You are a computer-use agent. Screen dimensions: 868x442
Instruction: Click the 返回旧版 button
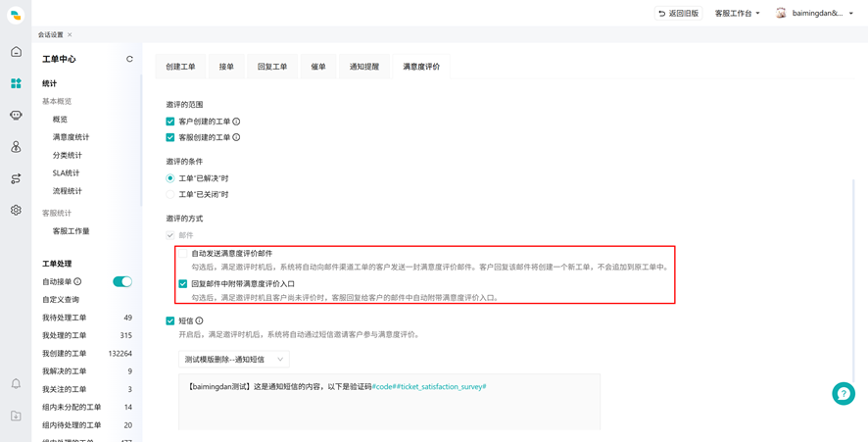tap(679, 14)
